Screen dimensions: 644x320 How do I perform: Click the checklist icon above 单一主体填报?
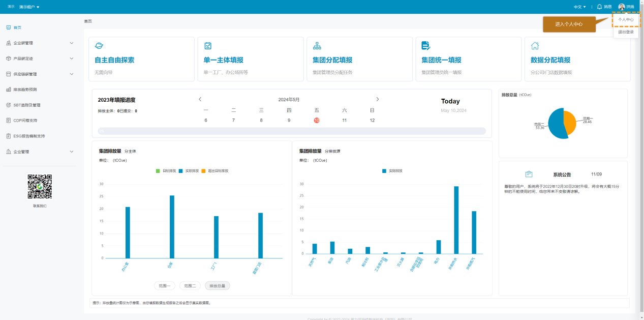click(x=208, y=46)
